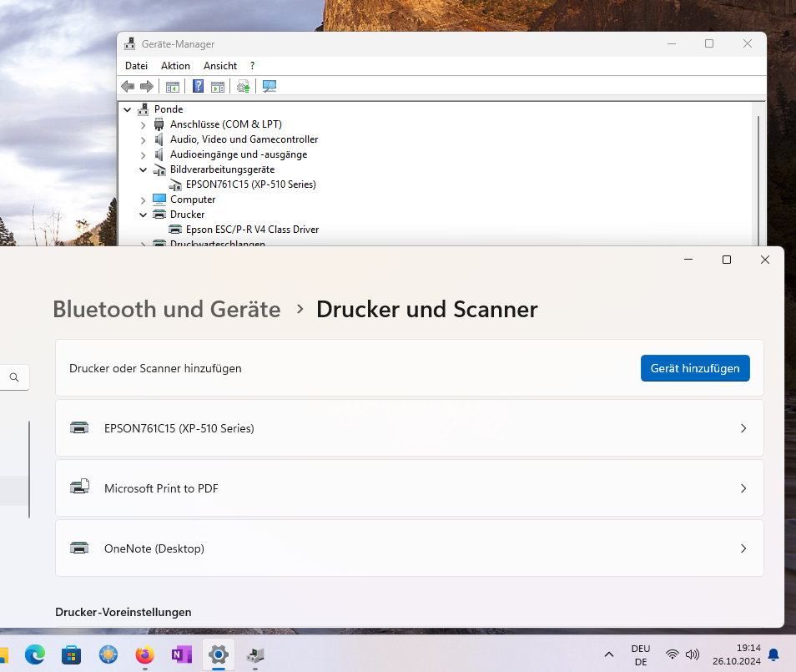
Task: Open Microsoft Print to PDF chevron
Action: pos(743,488)
